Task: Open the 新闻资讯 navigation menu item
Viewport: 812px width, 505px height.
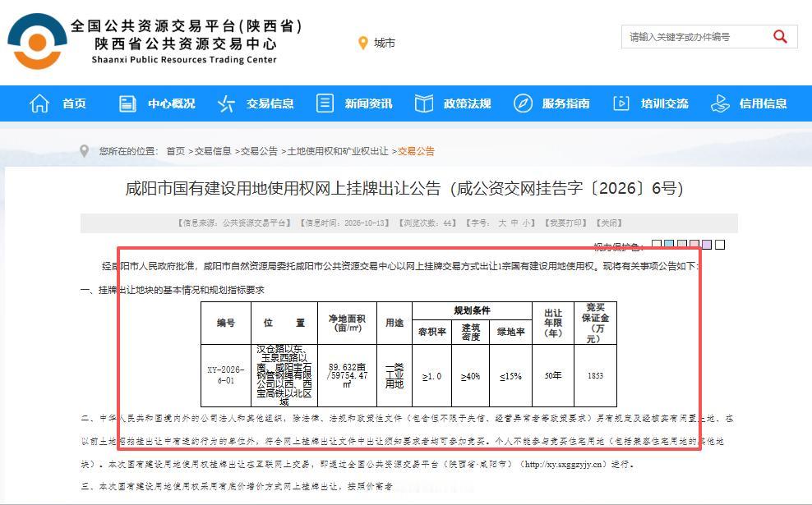Action: 369,103
